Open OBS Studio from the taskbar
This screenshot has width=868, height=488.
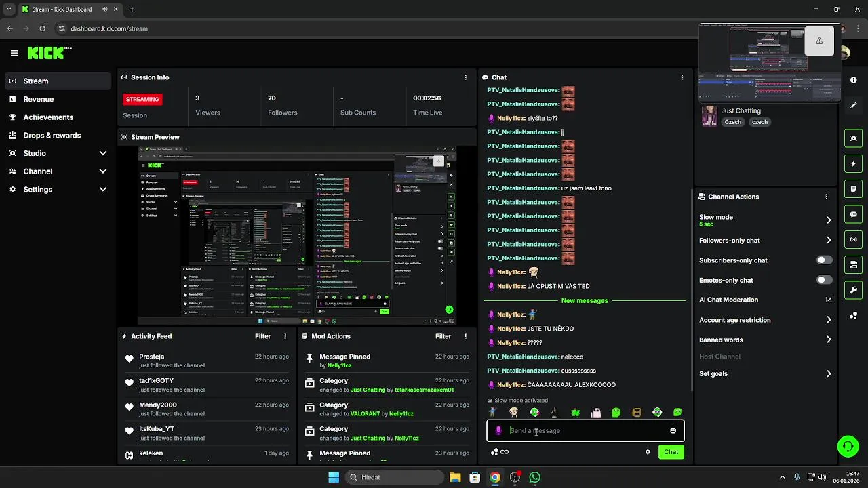tap(515, 477)
